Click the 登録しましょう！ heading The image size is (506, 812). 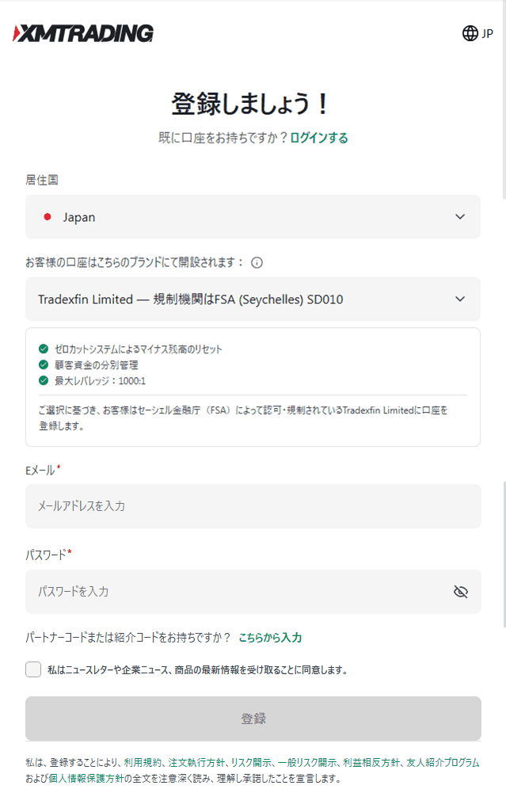click(x=250, y=103)
